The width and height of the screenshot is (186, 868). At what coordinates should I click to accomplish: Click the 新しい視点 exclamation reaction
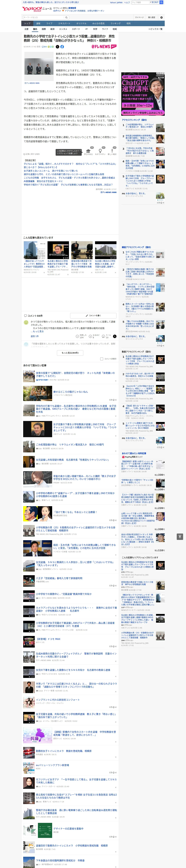coord(112,152)
